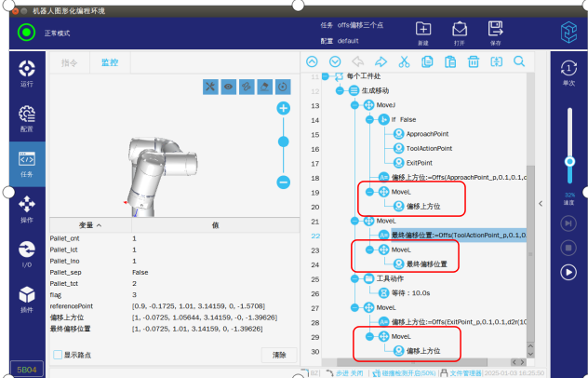Switch to the 监控 tab
588x378 pixels.
click(x=109, y=63)
